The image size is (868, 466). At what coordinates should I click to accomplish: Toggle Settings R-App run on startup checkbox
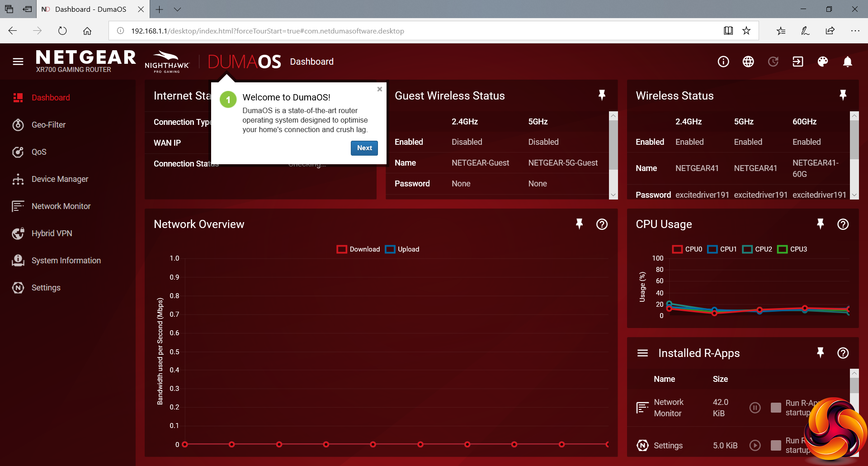(x=776, y=445)
